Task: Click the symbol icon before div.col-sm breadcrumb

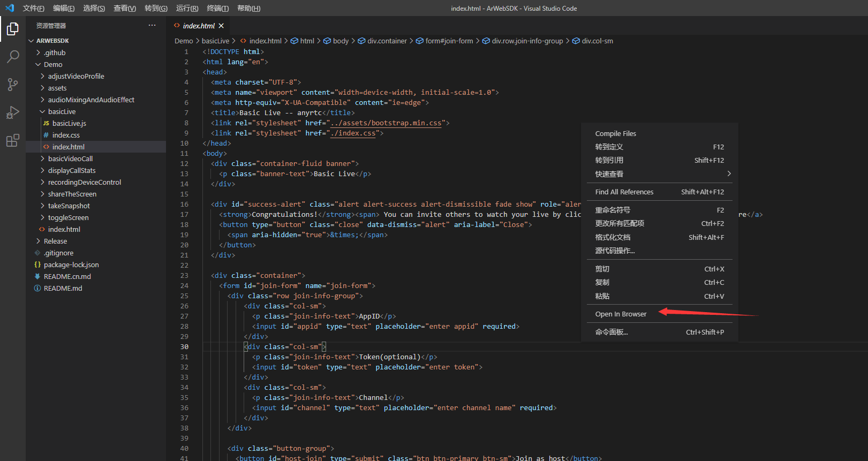Action: click(576, 41)
